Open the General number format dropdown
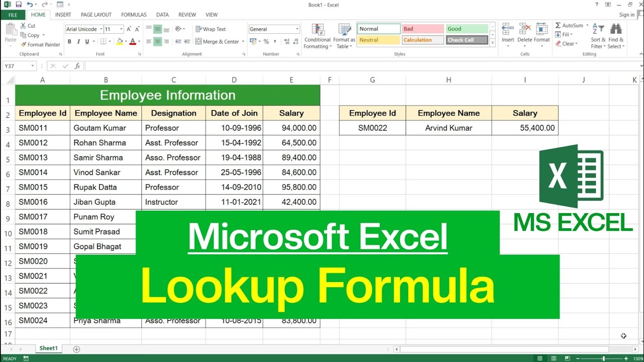The width and height of the screenshot is (644, 362). [297, 29]
